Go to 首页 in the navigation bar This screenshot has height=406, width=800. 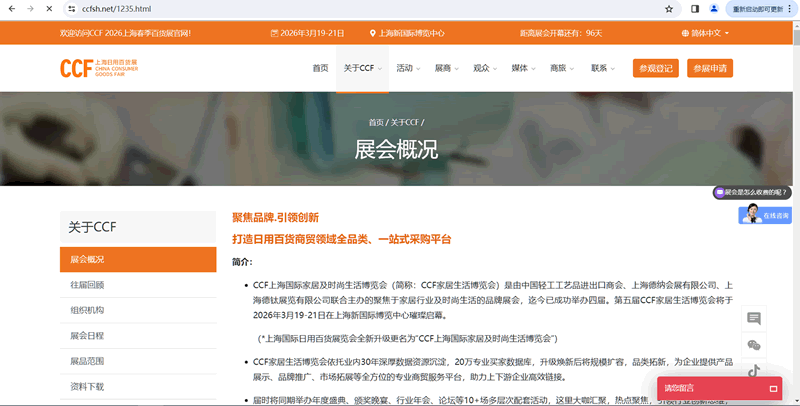[320, 68]
